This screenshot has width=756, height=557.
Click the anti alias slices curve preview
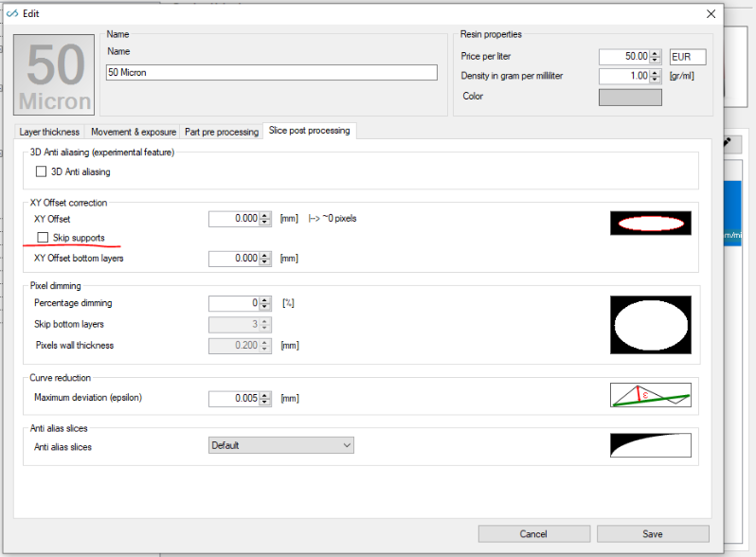point(651,445)
